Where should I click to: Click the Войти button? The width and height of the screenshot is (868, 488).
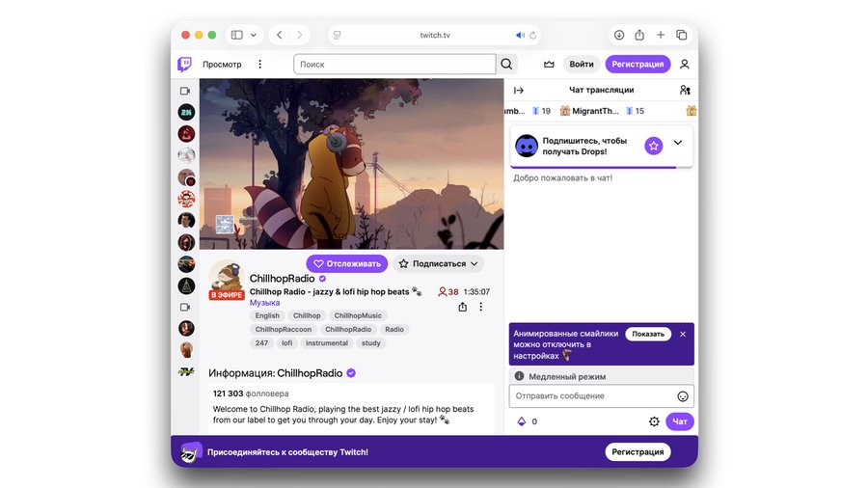point(582,65)
